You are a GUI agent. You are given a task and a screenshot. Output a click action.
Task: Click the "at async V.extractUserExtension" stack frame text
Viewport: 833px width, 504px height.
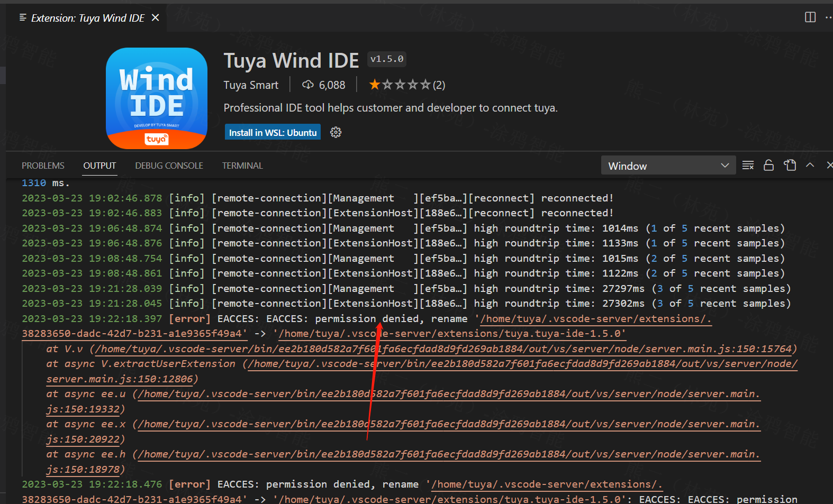click(x=141, y=364)
